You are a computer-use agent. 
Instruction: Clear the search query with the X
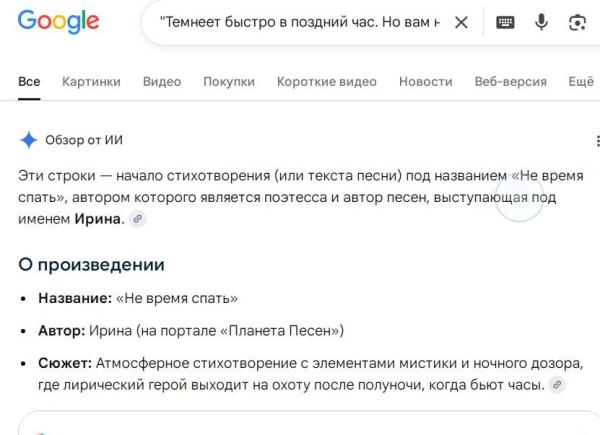pos(461,23)
